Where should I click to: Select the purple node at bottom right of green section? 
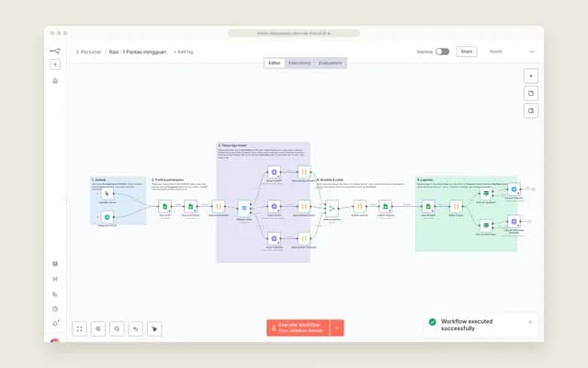coord(514,222)
